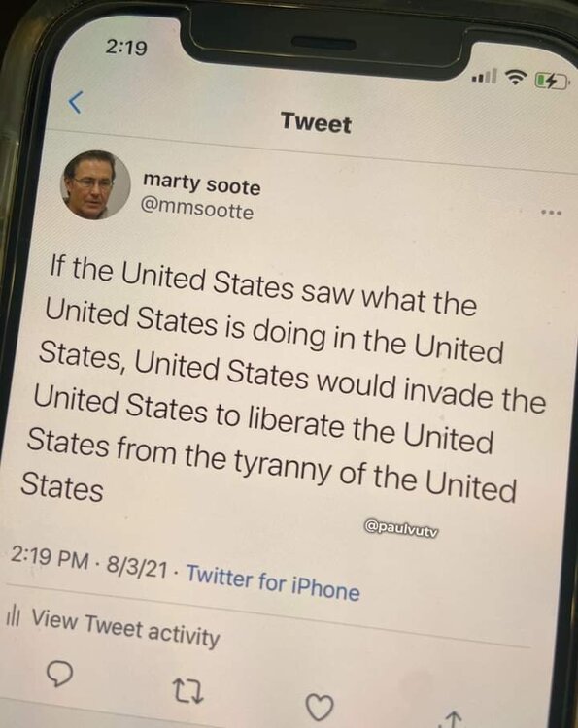Open the @mmsootte handle
The image size is (578, 728).
click(197, 209)
